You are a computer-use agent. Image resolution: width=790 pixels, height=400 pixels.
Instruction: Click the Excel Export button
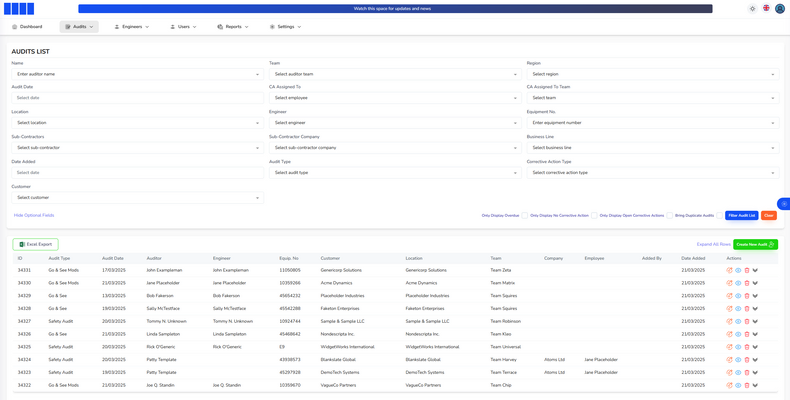(36, 244)
